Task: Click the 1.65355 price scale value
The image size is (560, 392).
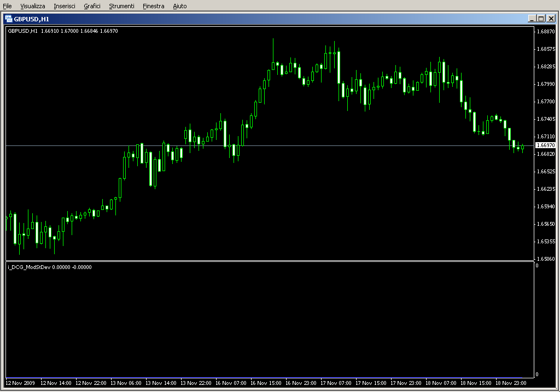Action: 546,241
